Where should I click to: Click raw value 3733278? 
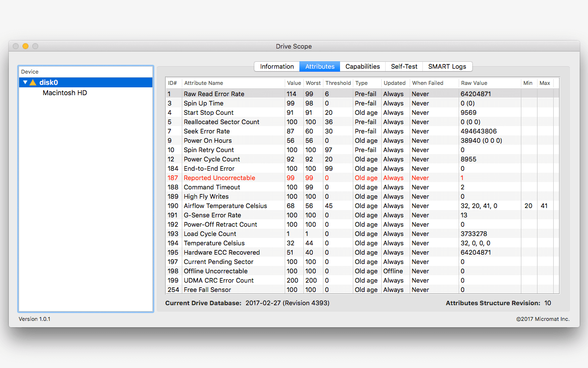pos(474,234)
